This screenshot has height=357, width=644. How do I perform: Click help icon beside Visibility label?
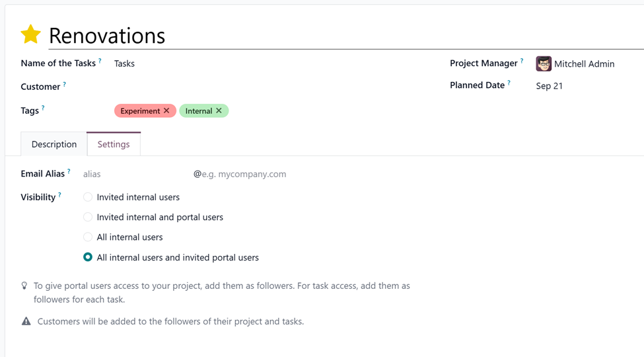tap(60, 195)
